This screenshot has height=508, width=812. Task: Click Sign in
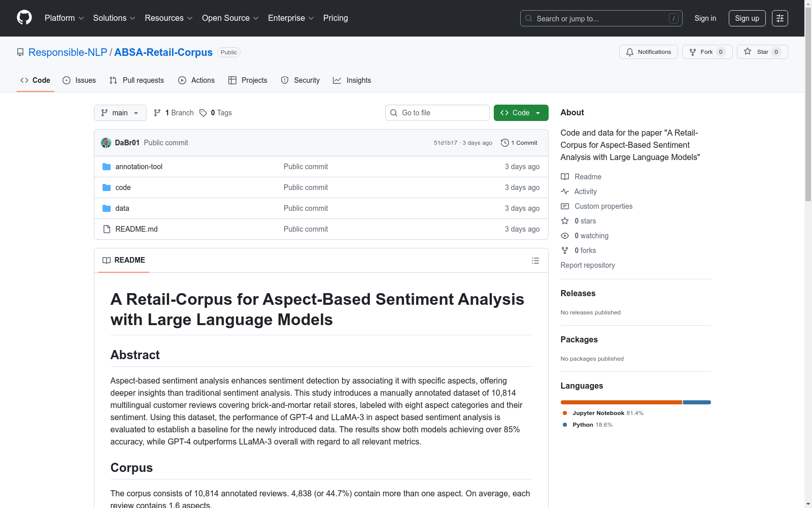pos(705,18)
